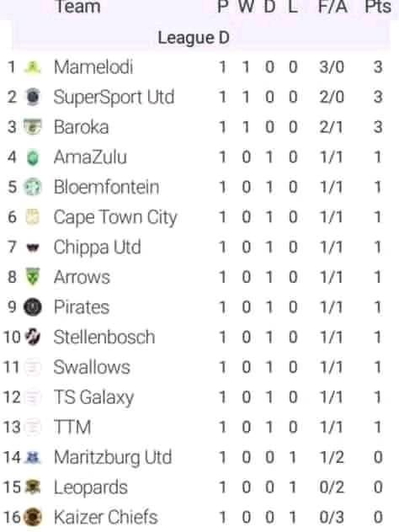Click the Leopards team badge

tap(33, 487)
